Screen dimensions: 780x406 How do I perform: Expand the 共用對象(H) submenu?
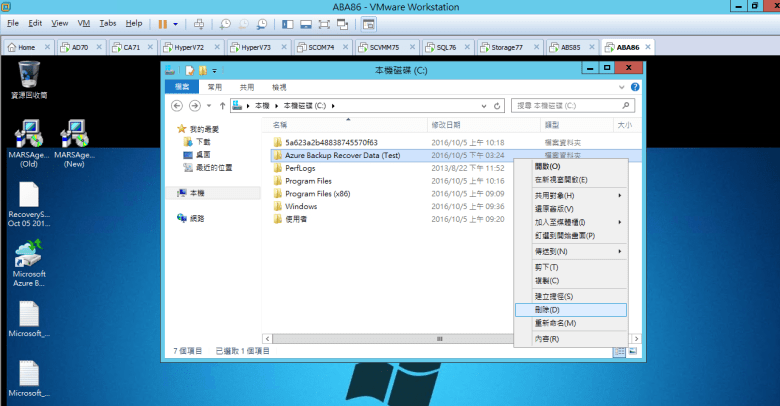pos(571,195)
